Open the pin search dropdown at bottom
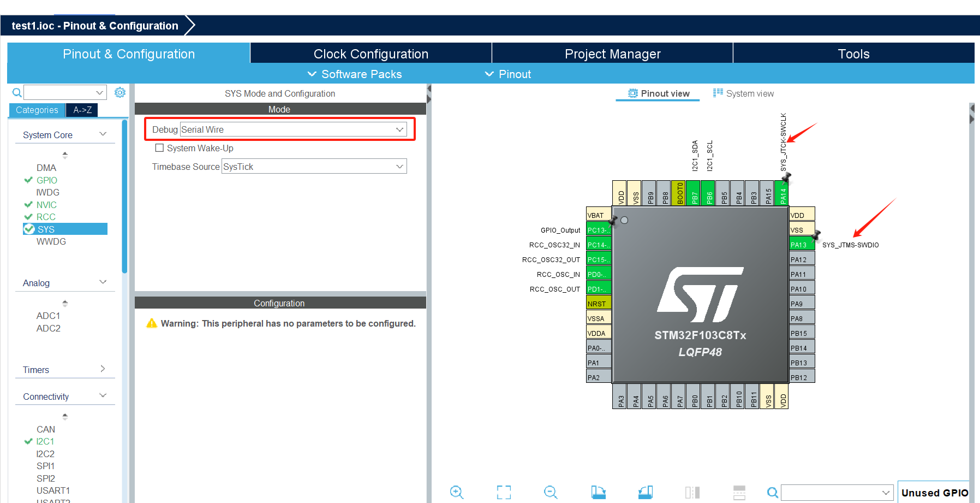 (x=837, y=493)
